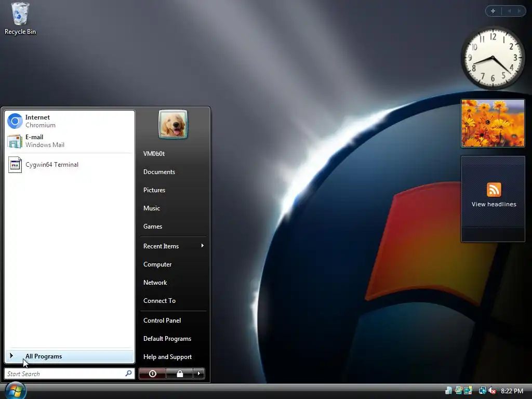Screen dimensions: 532x399
Task: Open the Documents folder from the Start menu
Action: pos(159,172)
